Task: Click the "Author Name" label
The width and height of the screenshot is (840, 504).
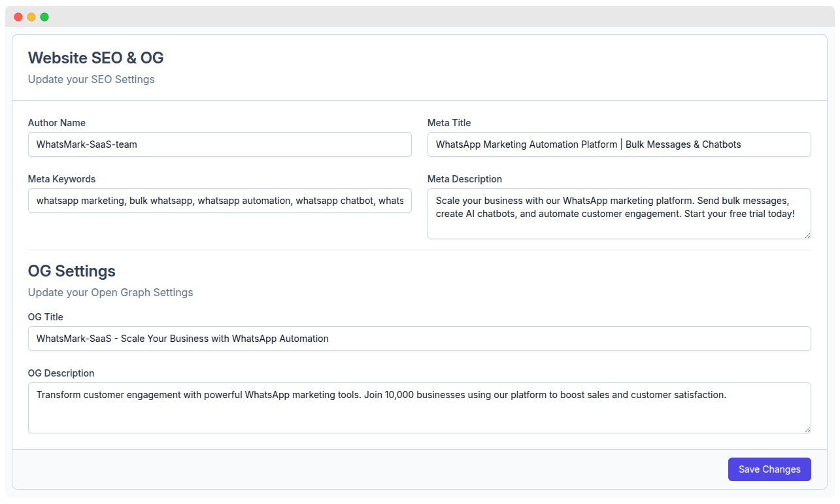Action: (57, 123)
